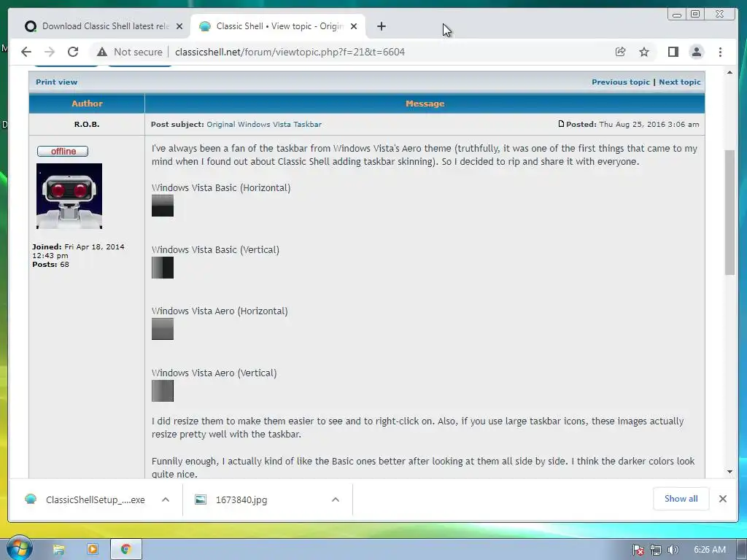The width and height of the screenshot is (747, 560).
Task: Click the vertical scrollbar thumb
Action: click(x=729, y=212)
